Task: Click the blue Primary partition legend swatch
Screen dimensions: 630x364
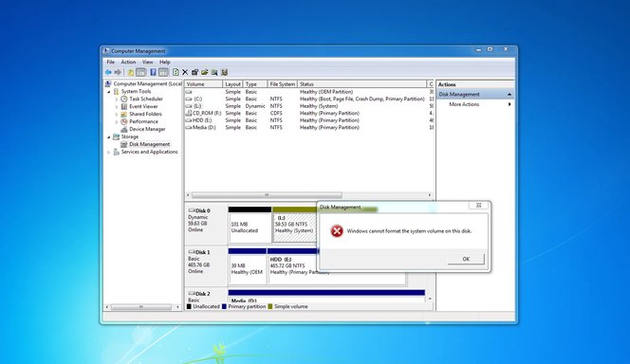Action: [x=224, y=306]
